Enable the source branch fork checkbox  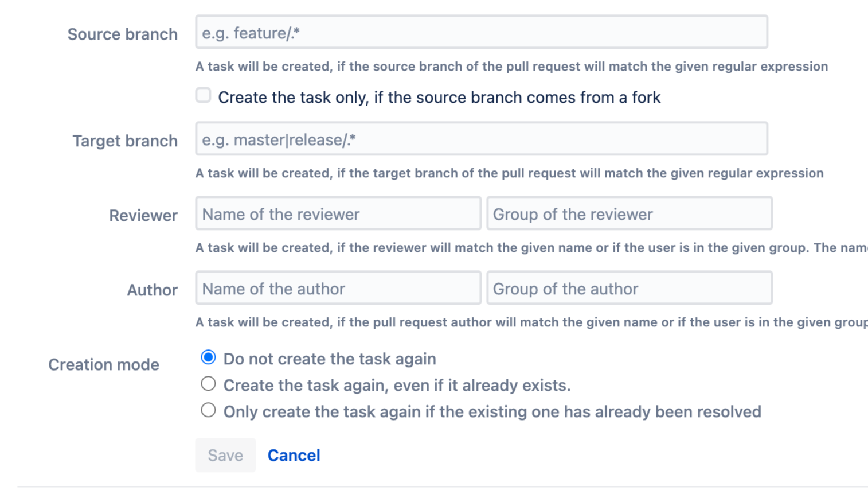(x=203, y=95)
